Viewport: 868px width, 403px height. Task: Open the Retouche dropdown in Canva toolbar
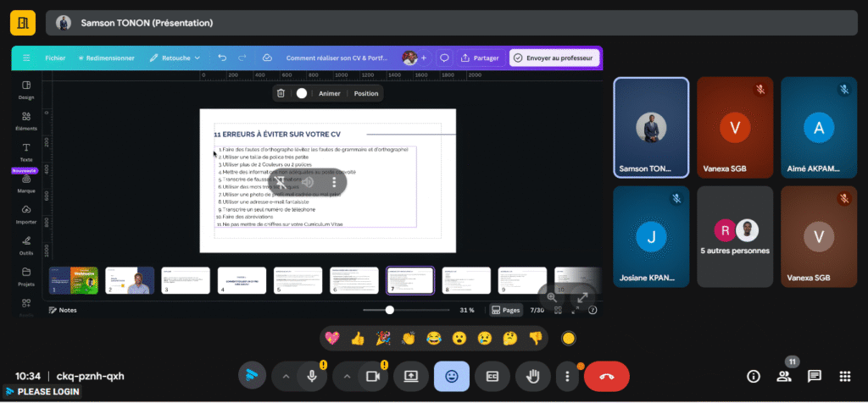click(x=175, y=58)
